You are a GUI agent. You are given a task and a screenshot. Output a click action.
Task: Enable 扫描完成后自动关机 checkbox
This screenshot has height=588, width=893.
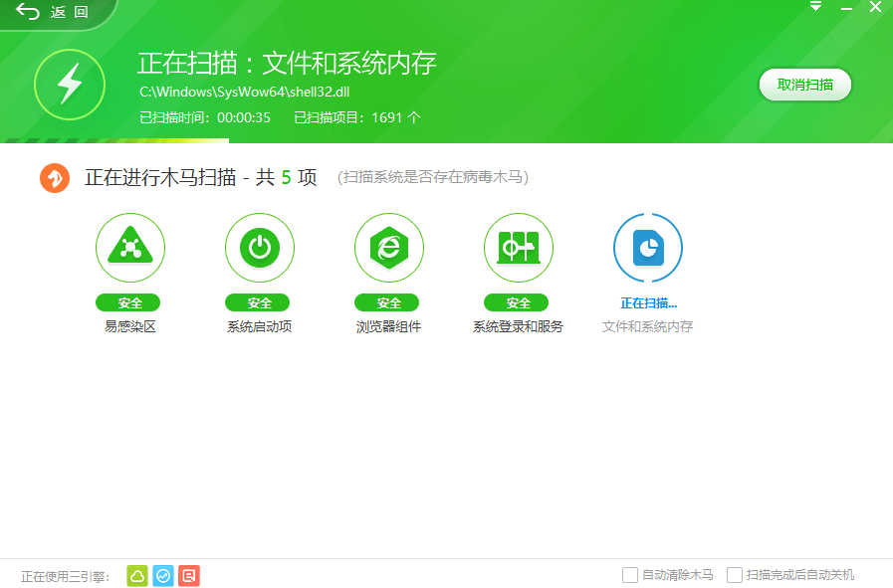(735, 575)
